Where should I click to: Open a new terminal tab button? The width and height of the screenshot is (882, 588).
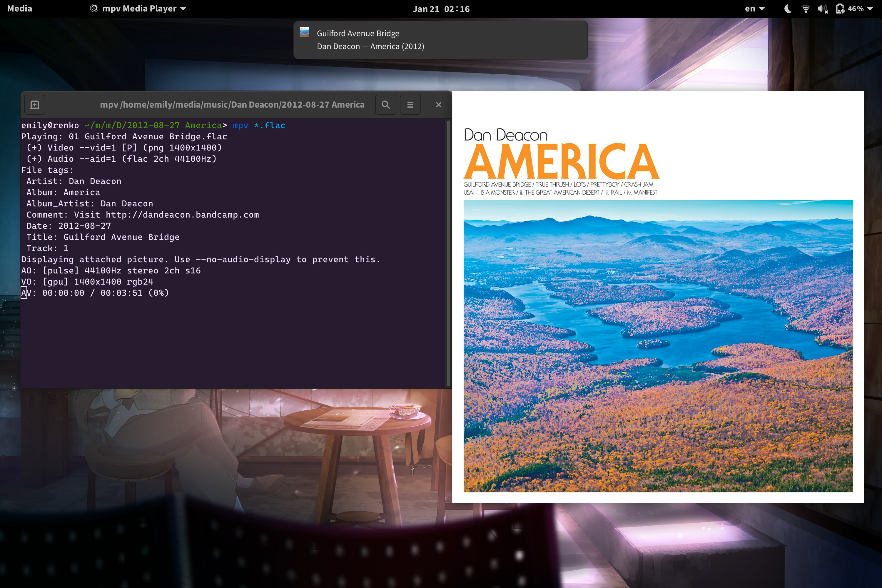point(34,105)
